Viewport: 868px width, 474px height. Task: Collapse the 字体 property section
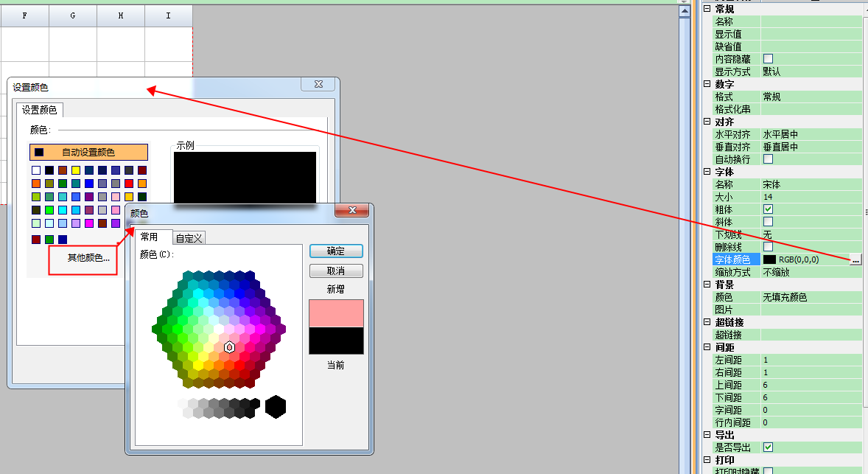[x=707, y=172]
